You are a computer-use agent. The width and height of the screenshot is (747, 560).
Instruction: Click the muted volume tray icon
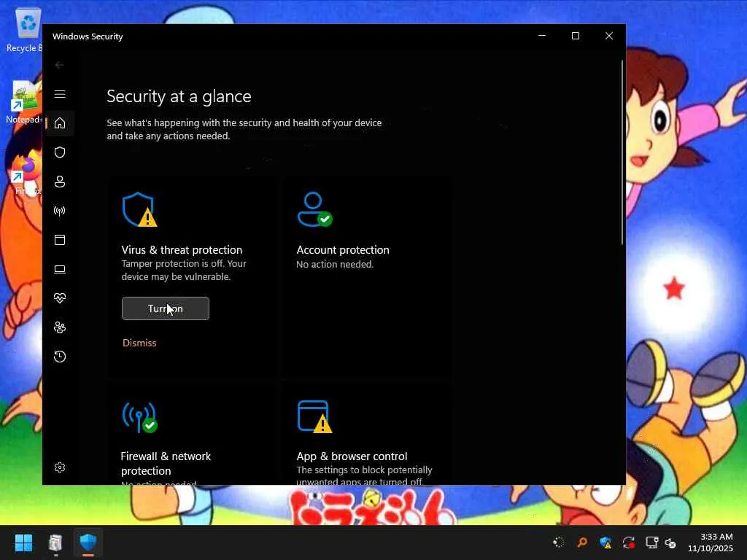pyautogui.click(x=671, y=542)
